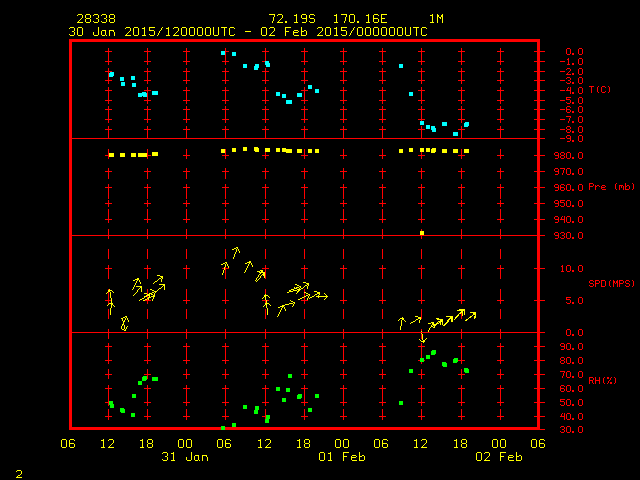
Task: Click the station ID 28338
Action: point(96,19)
